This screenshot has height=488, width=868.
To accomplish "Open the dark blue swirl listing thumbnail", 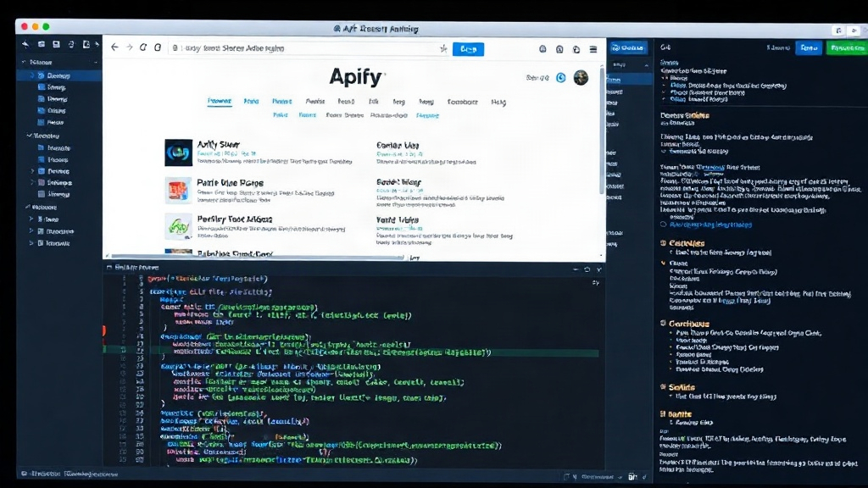I will pyautogui.click(x=178, y=152).
